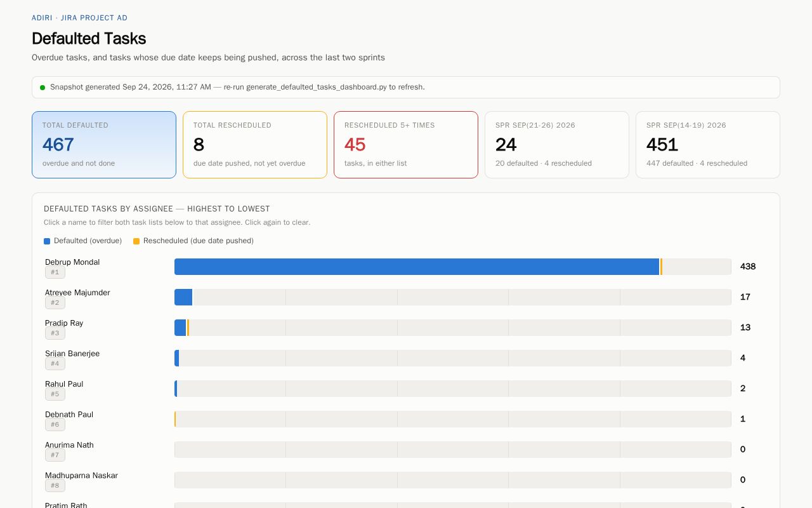Click the large 467 total defaulted value

coord(58,145)
